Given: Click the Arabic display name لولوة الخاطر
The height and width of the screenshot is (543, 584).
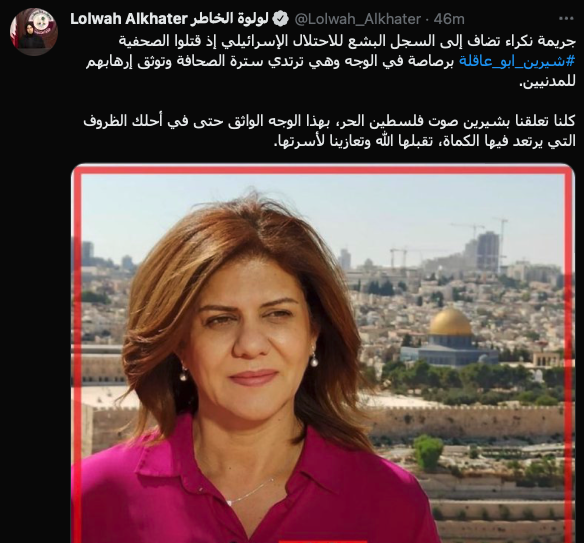Looking at the screenshot, I should click(229, 19).
